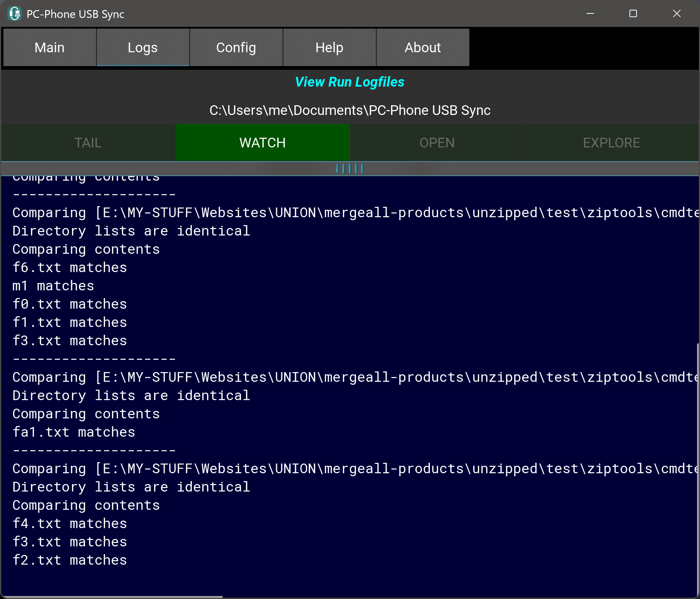700x599 pixels.
Task: Click the 'm1 matches' log line
Action: (x=53, y=286)
